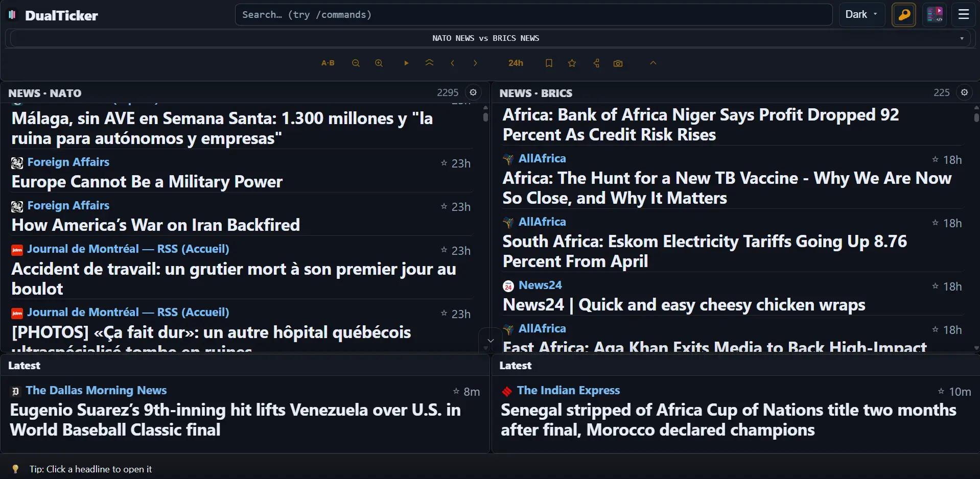Zoom out headline text size

point(356,63)
